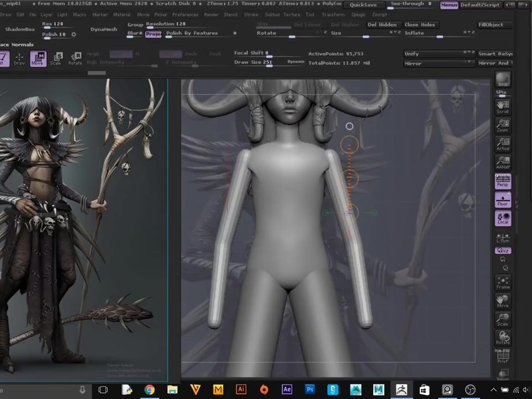
Task: Activate the Draw mode button
Action: click(x=19, y=59)
